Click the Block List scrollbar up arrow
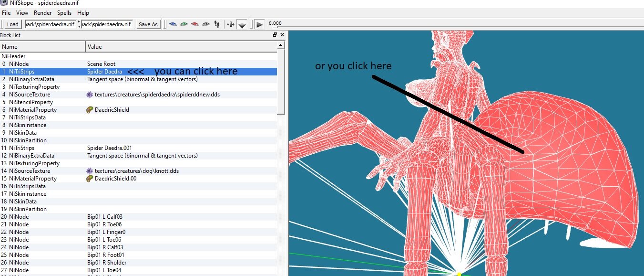Image resolution: width=644 pixels, height=276 pixels. tap(281, 46)
